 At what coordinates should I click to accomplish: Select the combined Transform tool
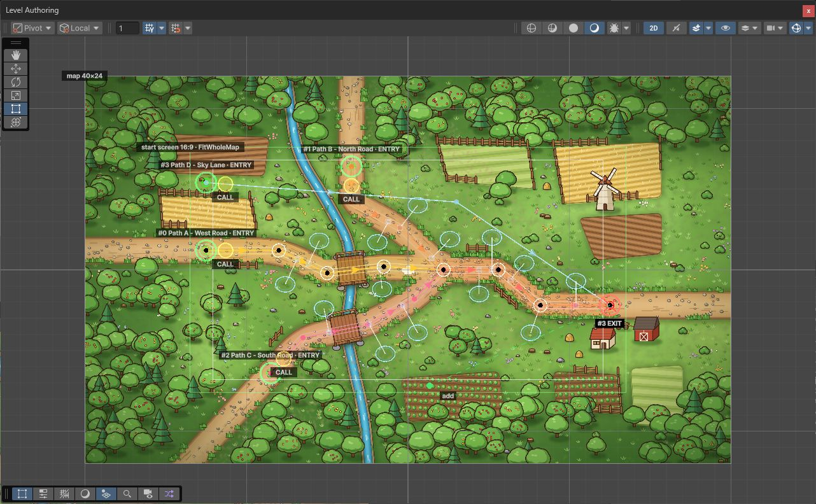coord(16,122)
